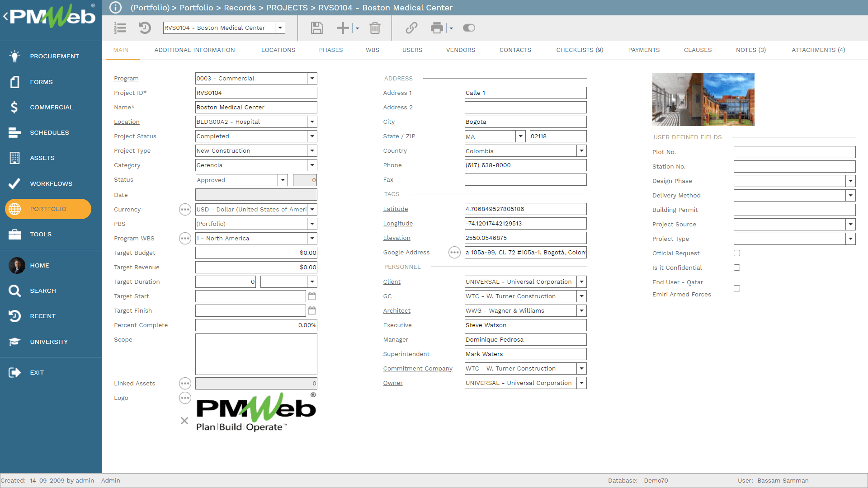Click the Commitment Company link label
The image size is (868, 488).
[418, 368]
